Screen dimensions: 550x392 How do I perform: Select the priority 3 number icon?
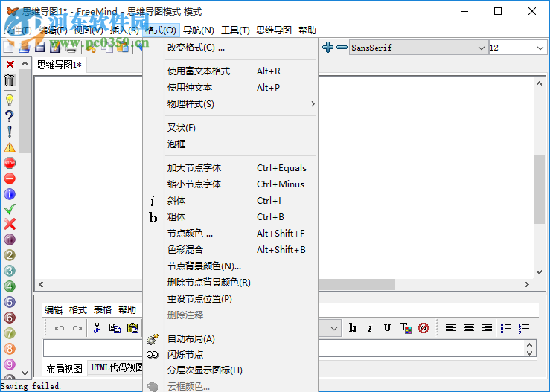(10, 271)
